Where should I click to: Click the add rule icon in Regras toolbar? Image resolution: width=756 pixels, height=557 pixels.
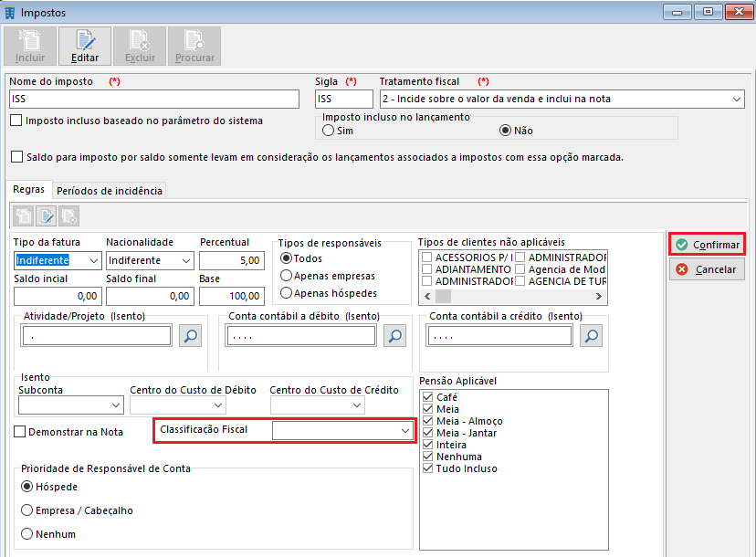point(24,216)
